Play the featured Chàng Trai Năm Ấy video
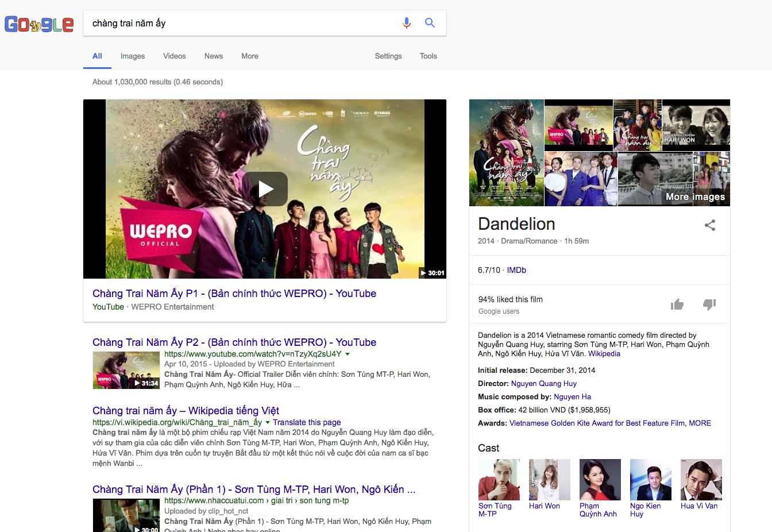772x532 pixels. click(x=265, y=189)
